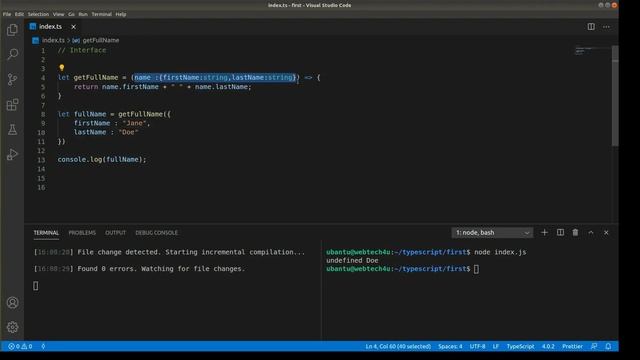Open the Run and Debug view
640x360 pixels.
click(x=12, y=154)
